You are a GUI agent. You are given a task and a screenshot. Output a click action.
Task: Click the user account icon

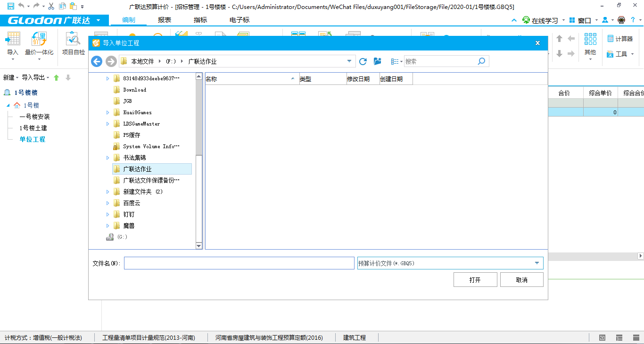[605, 20]
